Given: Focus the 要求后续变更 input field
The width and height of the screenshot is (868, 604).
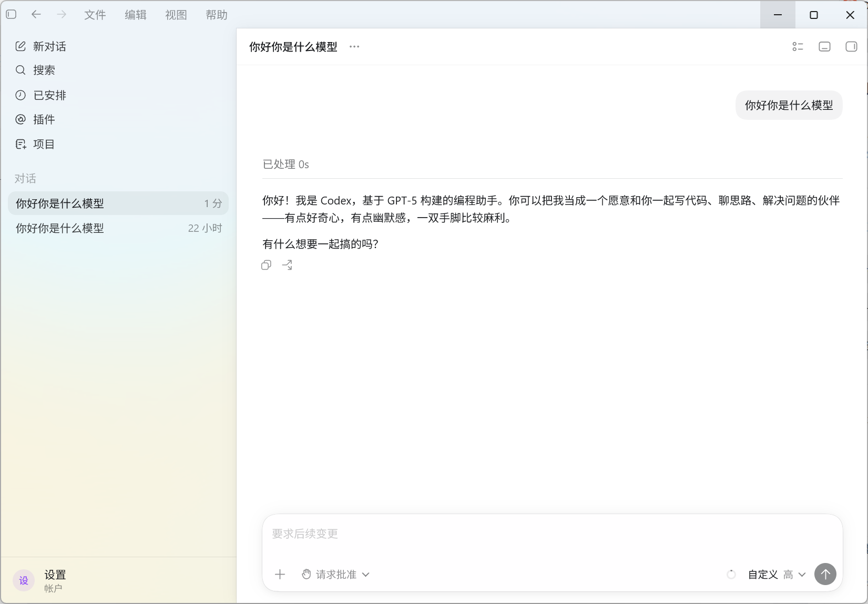Looking at the screenshot, I should 552,534.
